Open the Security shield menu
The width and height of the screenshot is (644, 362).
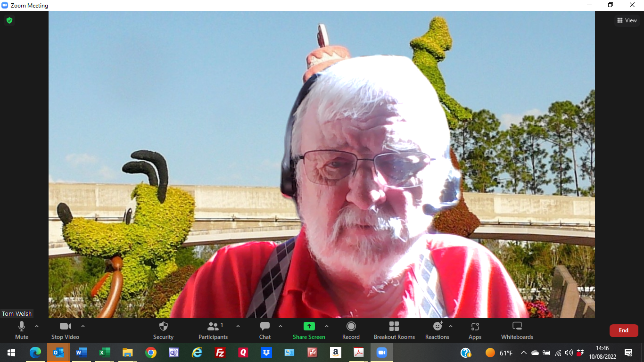click(x=163, y=330)
